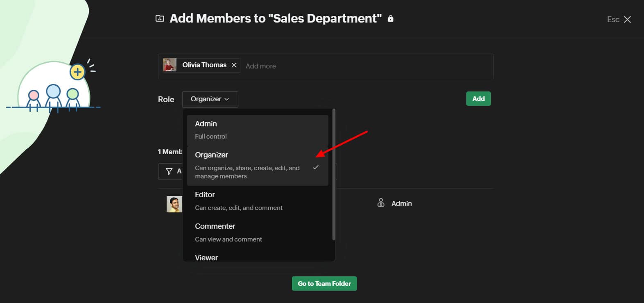This screenshot has height=303, width=644.
Task: Click the existing member's avatar photo
Action: tap(174, 204)
